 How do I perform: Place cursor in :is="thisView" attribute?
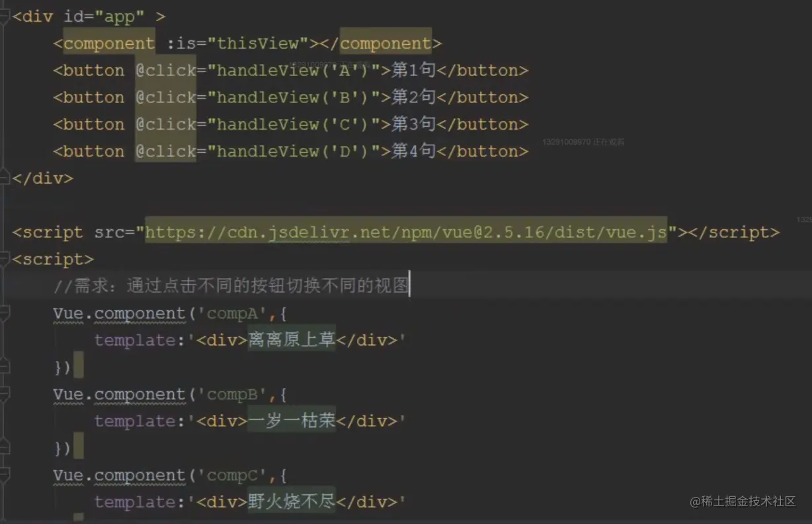pos(238,44)
